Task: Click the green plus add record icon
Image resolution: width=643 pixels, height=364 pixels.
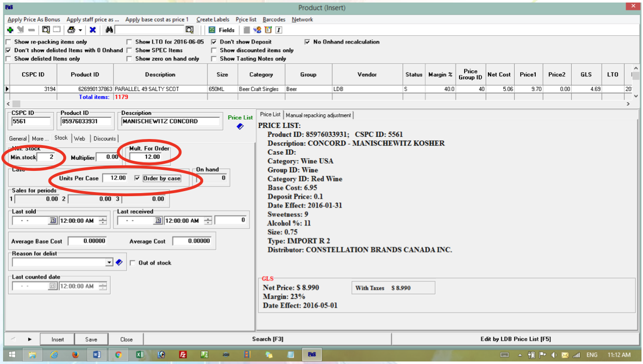Action: point(10,30)
